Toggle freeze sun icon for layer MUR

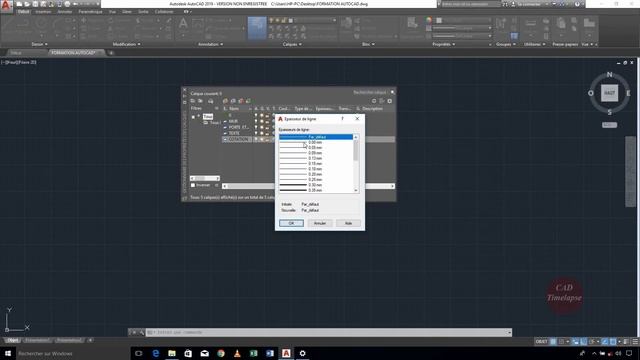click(x=262, y=121)
